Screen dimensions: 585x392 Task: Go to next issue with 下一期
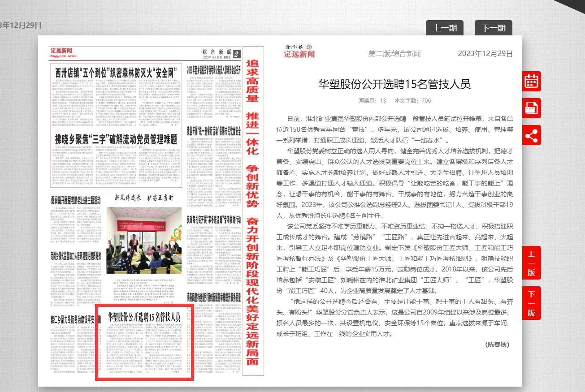point(493,28)
